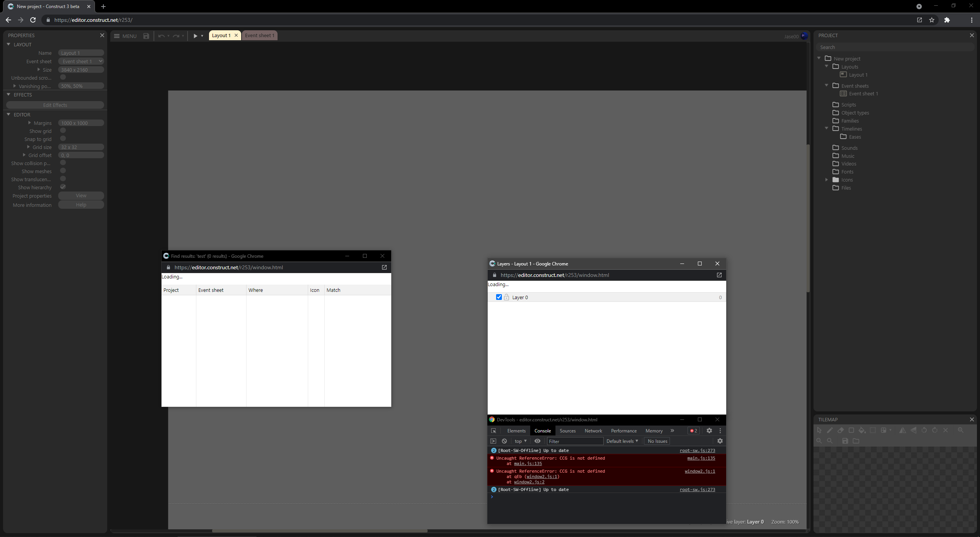The height and width of the screenshot is (537, 980).
Task: Click the undo arrow in main toolbar
Action: (161, 36)
